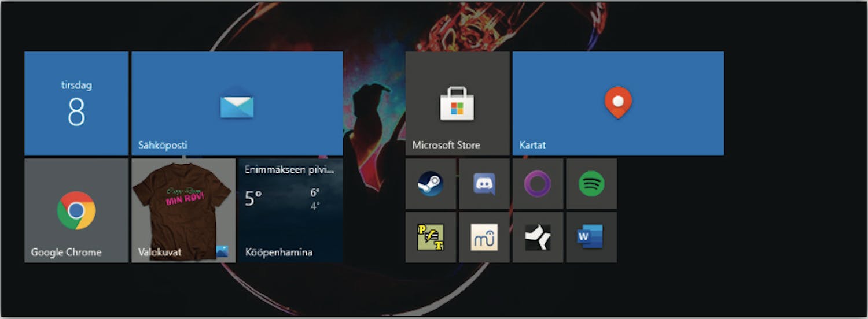This screenshot has width=868, height=319.
Task: Open the Spotify tile
Action: (591, 184)
